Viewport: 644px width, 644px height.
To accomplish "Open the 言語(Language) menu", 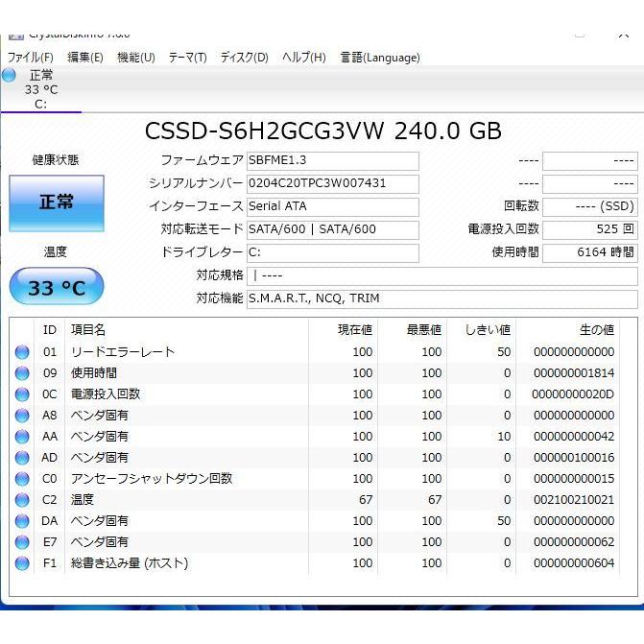I will (x=380, y=57).
